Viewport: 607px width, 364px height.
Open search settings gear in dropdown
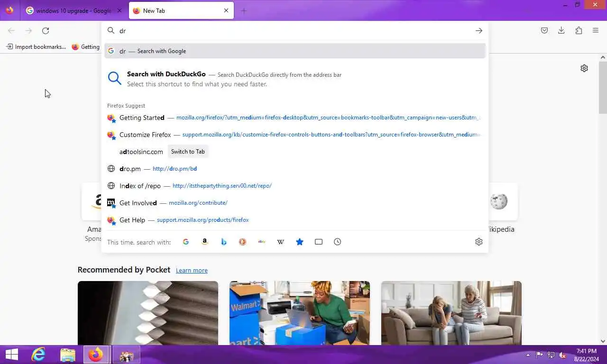pyautogui.click(x=479, y=242)
